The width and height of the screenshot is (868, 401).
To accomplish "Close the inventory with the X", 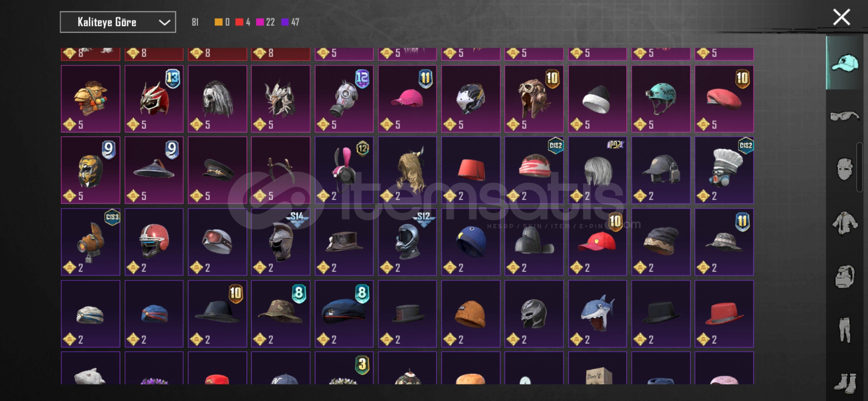I will (x=841, y=17).
